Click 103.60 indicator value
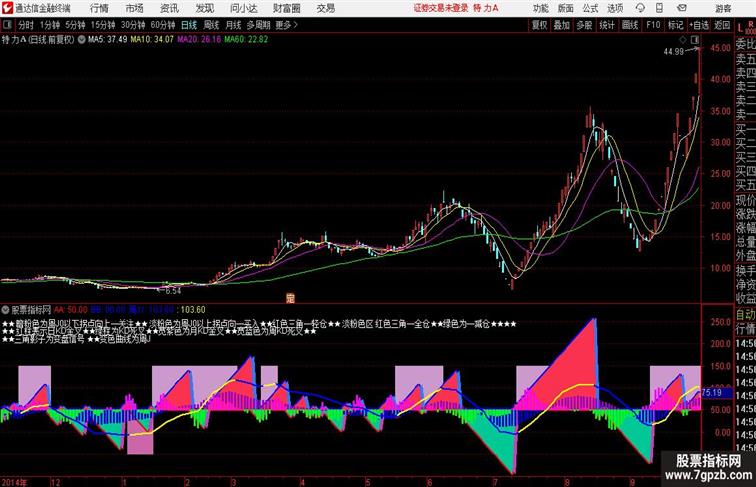The image size is (756, 487). coord(193,310)
